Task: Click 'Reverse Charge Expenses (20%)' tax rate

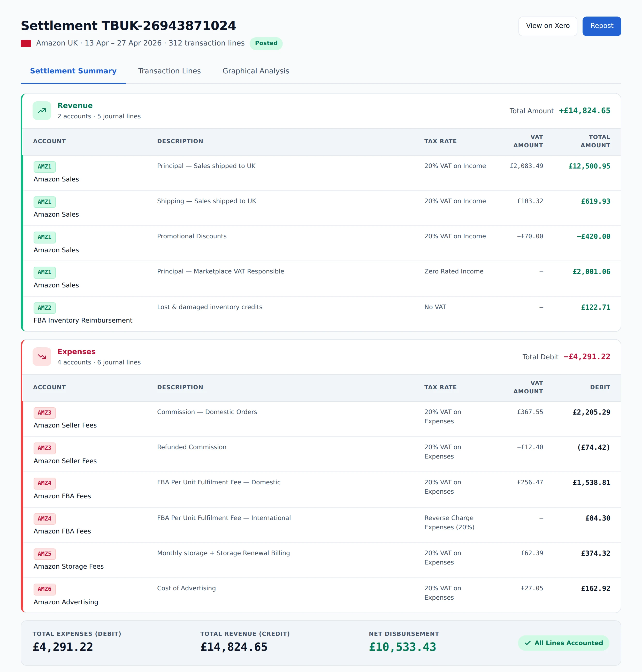Action: (449, 523)
